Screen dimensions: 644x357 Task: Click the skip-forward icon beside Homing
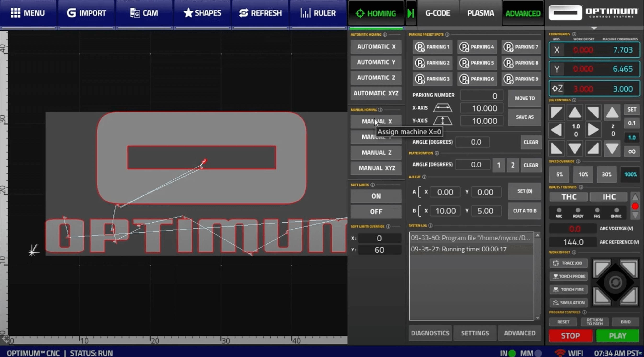coord(411,13)
